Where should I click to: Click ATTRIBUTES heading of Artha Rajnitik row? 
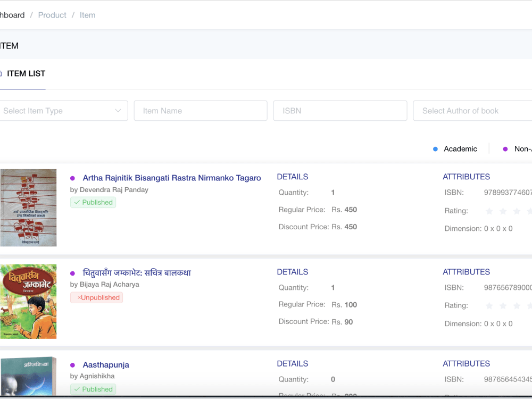tap(466, 177)
